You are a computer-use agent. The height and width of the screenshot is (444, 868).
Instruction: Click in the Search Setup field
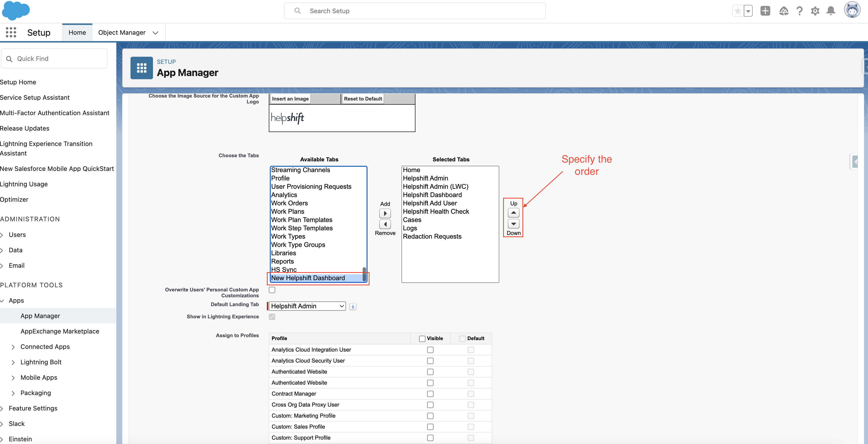(x=414, y=11)
